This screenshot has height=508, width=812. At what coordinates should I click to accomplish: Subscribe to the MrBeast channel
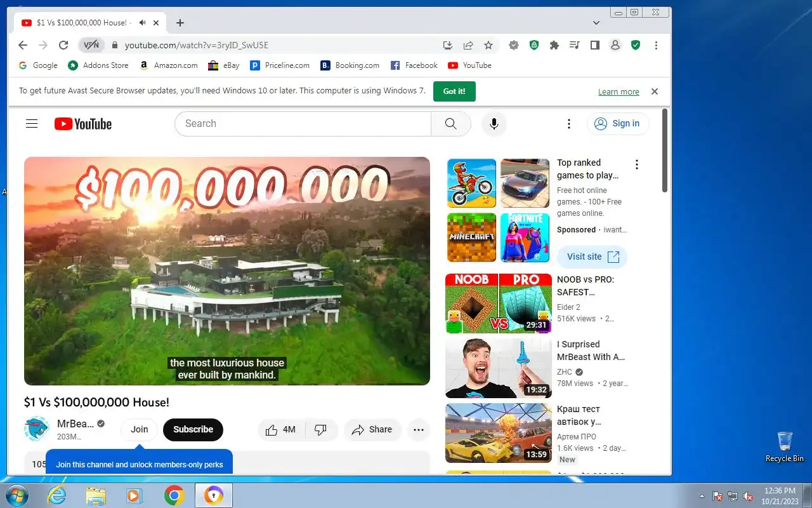[193, 430]
